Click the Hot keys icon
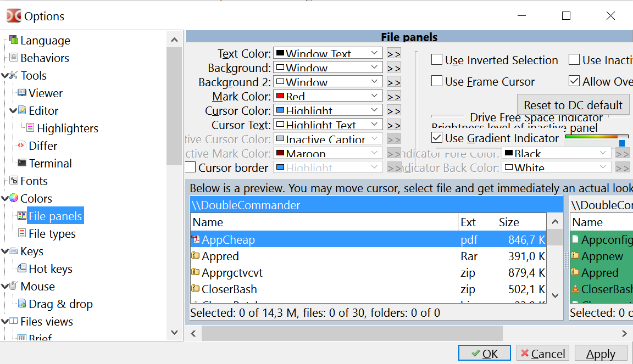Image resolution: width=633 pixels, height=364 pixels. click(22, 269)
